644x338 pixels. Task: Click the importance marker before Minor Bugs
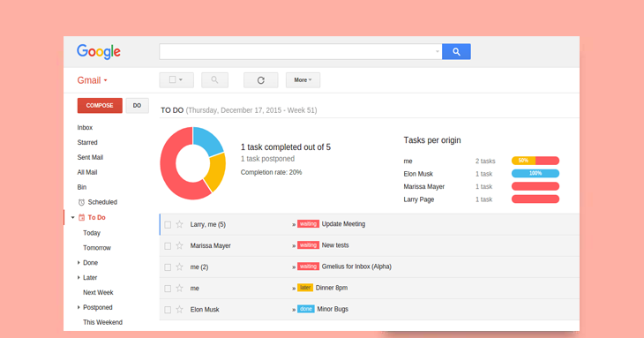[x=294, y=310]
